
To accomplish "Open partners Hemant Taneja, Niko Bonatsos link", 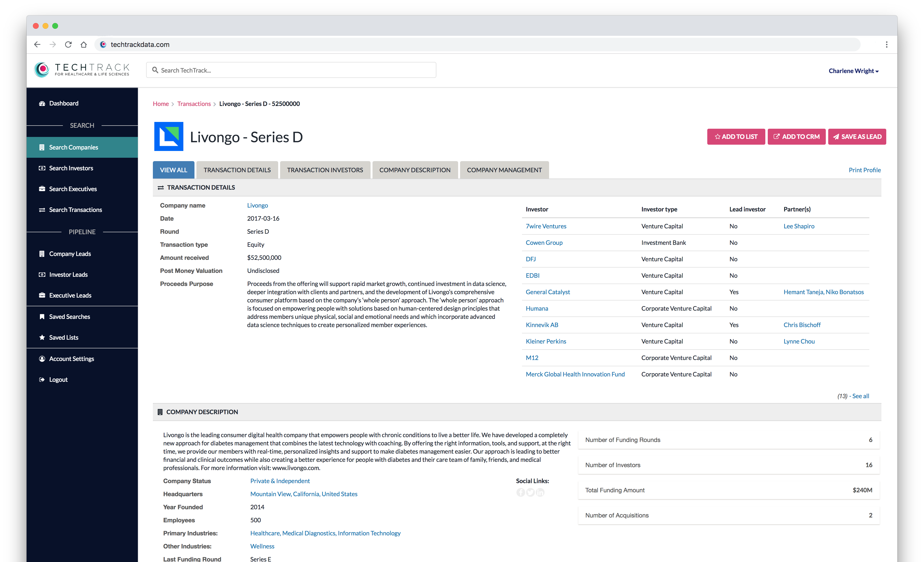I will tap(824, 292).
